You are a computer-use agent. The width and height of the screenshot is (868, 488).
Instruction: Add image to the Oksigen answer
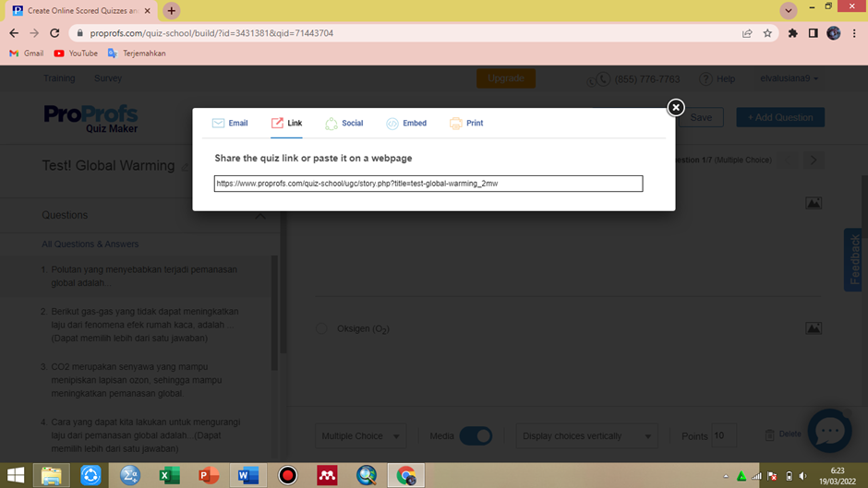click(814, 328)
